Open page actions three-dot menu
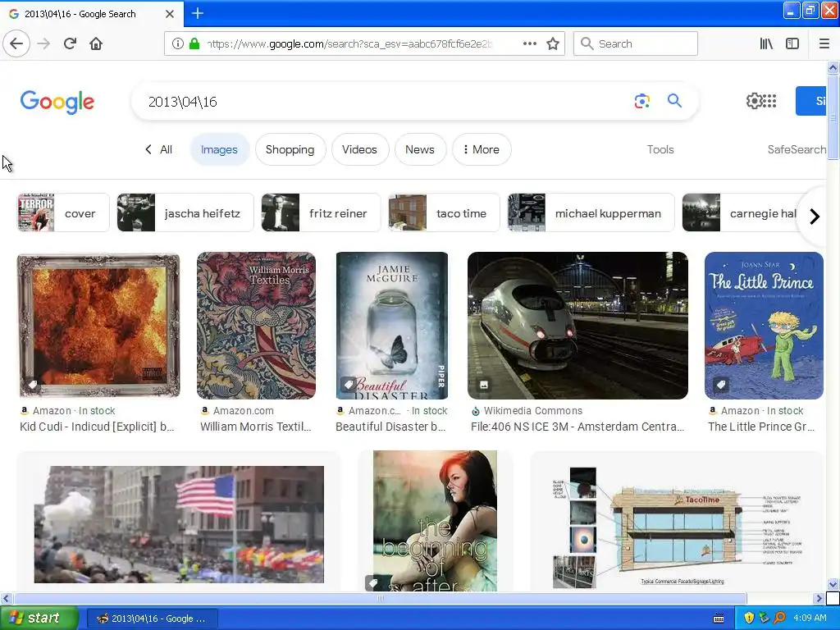The height and width of the screenshot is (630, 840). pos(530,44)
